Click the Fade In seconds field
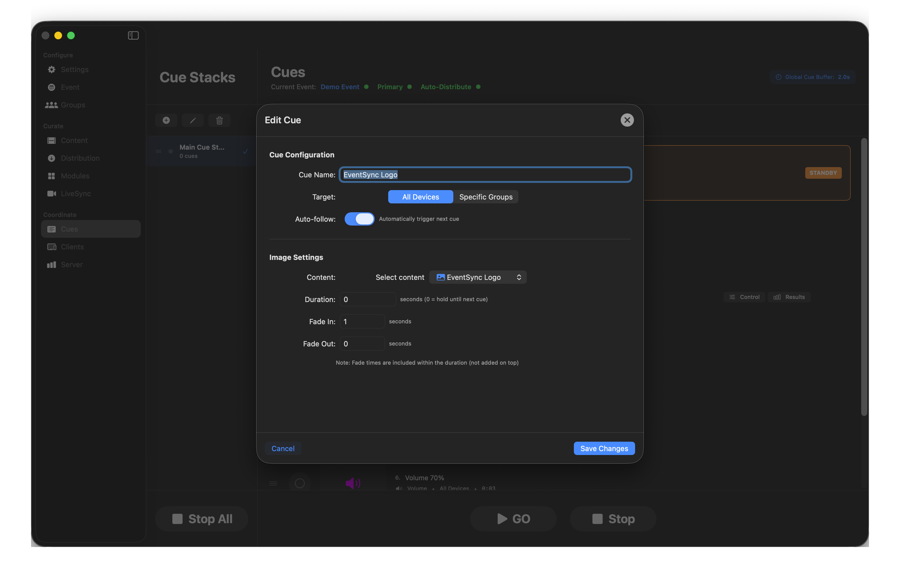This screenshot has height=588, width=900. [x=362, y=321]
